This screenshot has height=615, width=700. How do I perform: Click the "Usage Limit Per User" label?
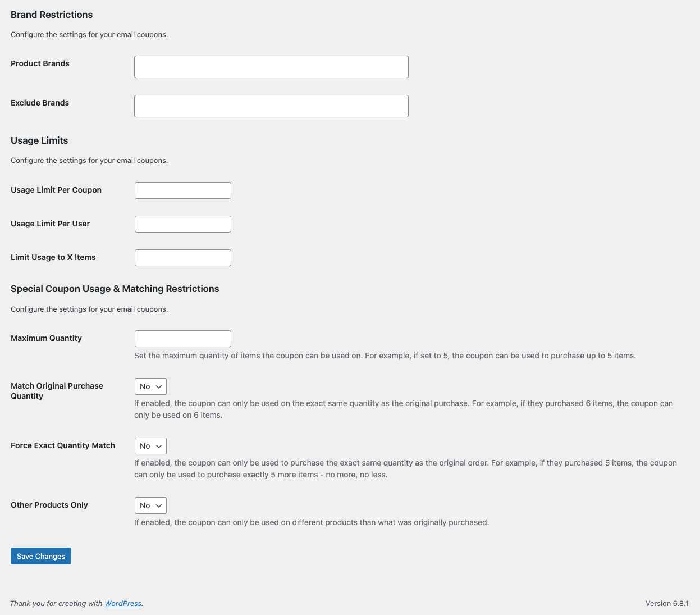[x=50, y=224]
